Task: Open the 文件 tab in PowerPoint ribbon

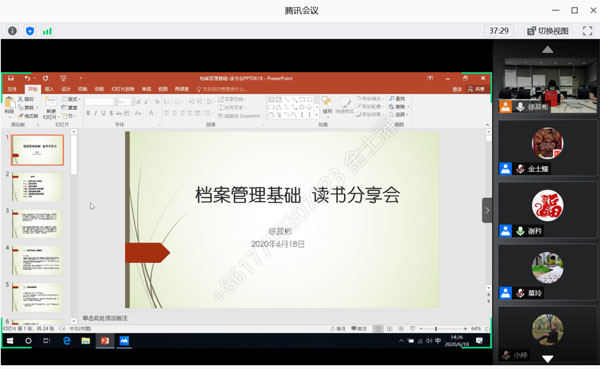Action: click(12, 89)
